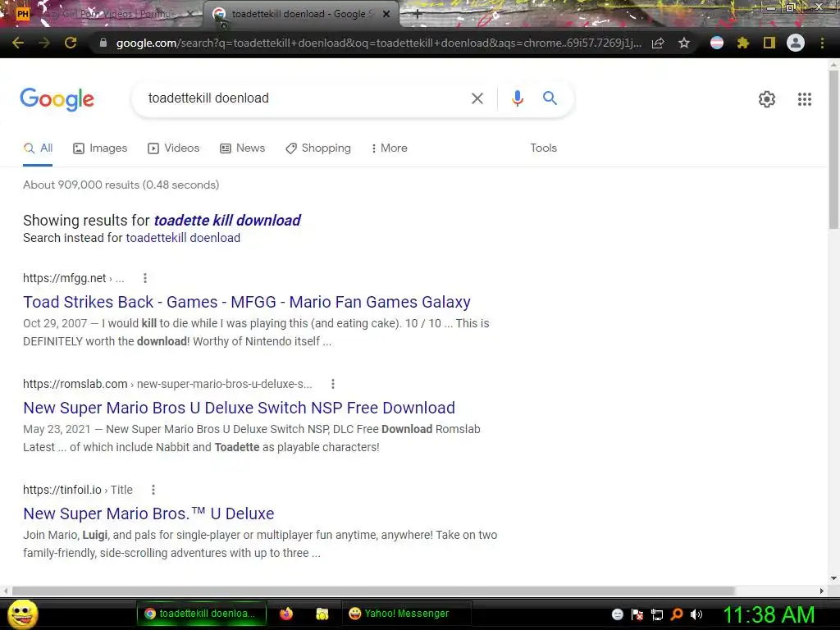Switch to Shopping results
The height and width of the screenshot is (630, 840).
318,148
